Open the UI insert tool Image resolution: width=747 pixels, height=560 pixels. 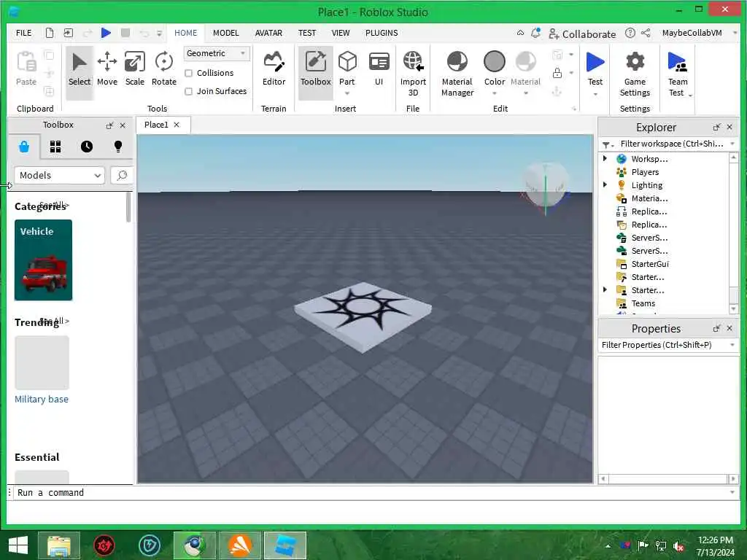379,69
